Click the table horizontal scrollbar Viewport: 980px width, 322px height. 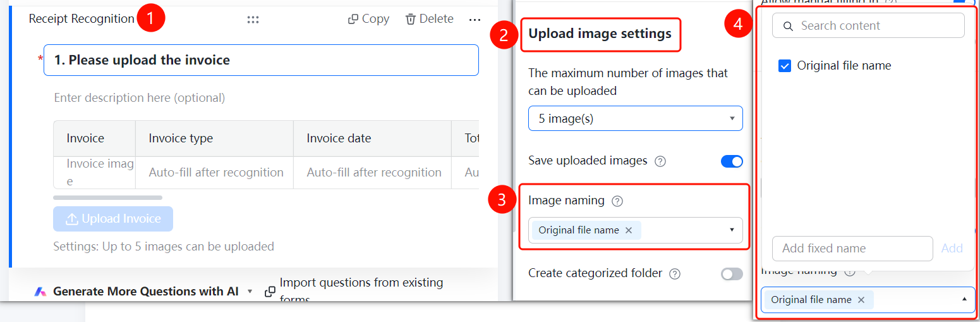107,198
